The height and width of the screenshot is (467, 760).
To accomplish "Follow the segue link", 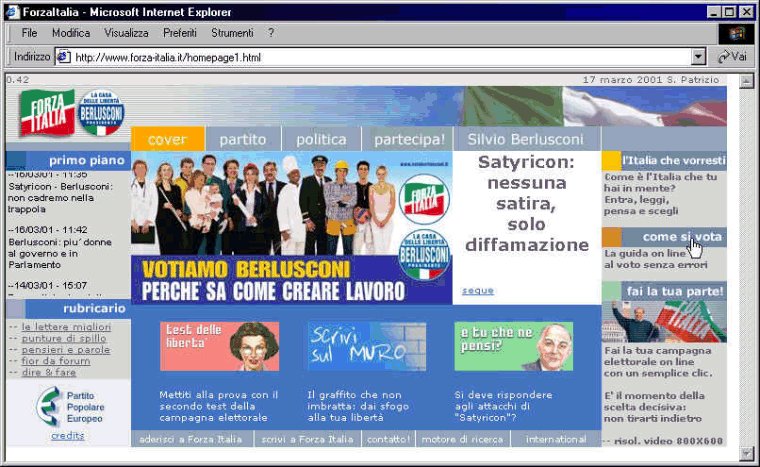I will (x=477, y=290).
